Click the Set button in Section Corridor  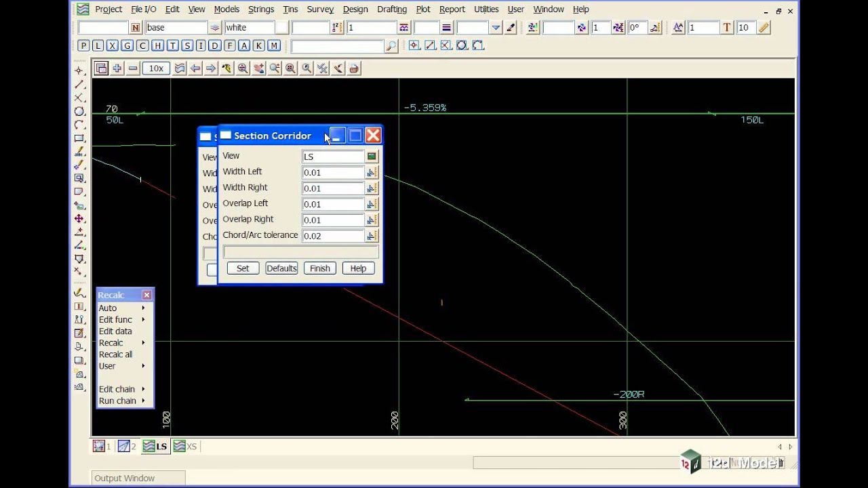243,268
